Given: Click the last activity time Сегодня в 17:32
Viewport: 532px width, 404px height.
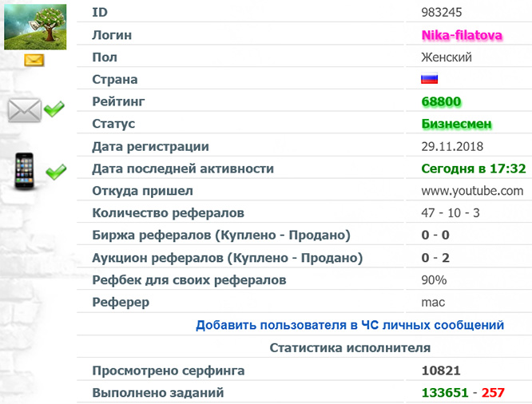Looking at the screenshot, I should tap(473, 168).
